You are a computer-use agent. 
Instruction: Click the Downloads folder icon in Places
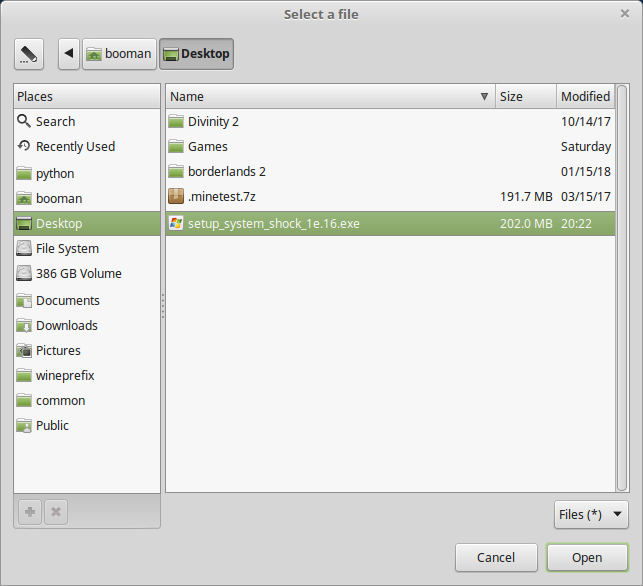tap(24, 326)
